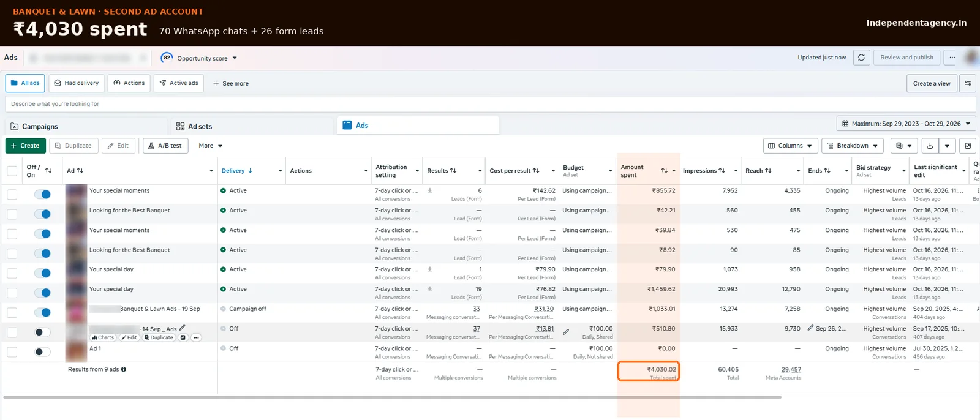Open the reports icon dropdown beside Breakdown
Screen dimensions: 980x420
tap(903, 146)
